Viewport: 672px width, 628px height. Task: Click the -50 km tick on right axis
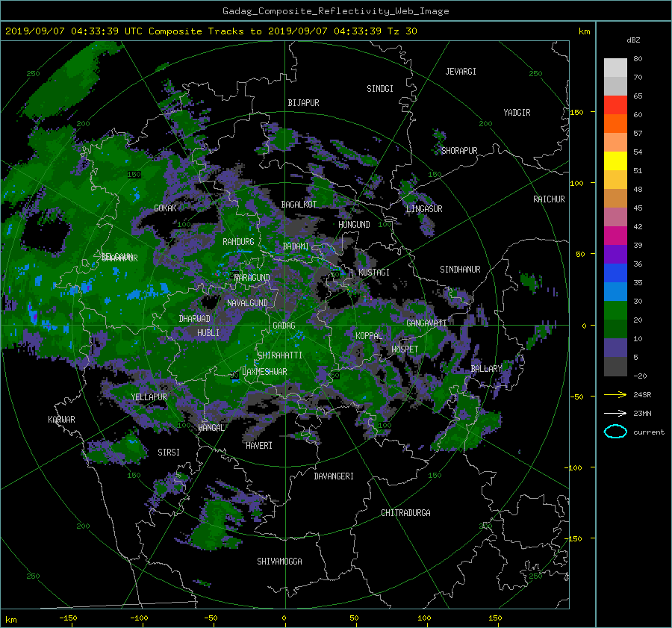point(576,397)
